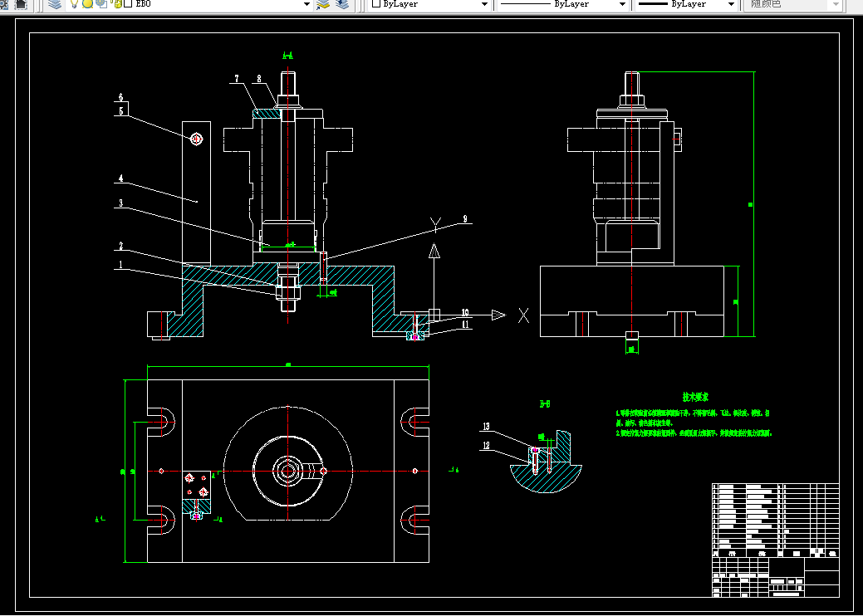Select part callout number 6
863x616 pixels.
pos(121,97)
